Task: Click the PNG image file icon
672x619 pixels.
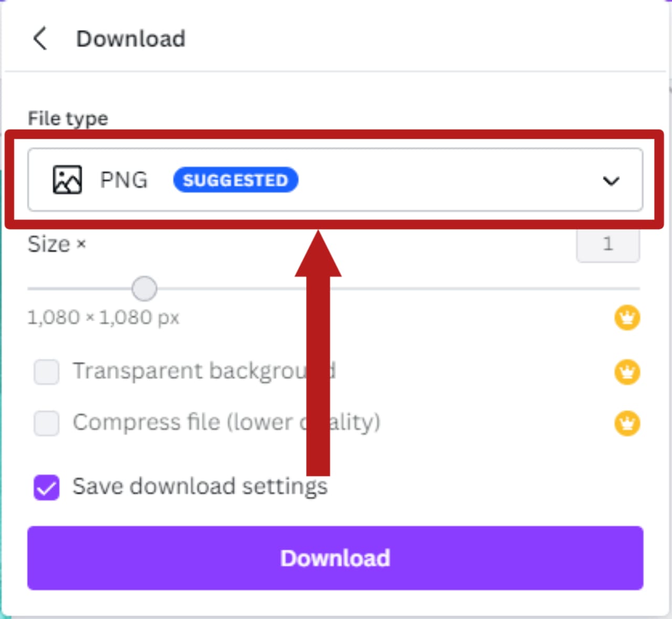Action: click(x=67, y=180)
